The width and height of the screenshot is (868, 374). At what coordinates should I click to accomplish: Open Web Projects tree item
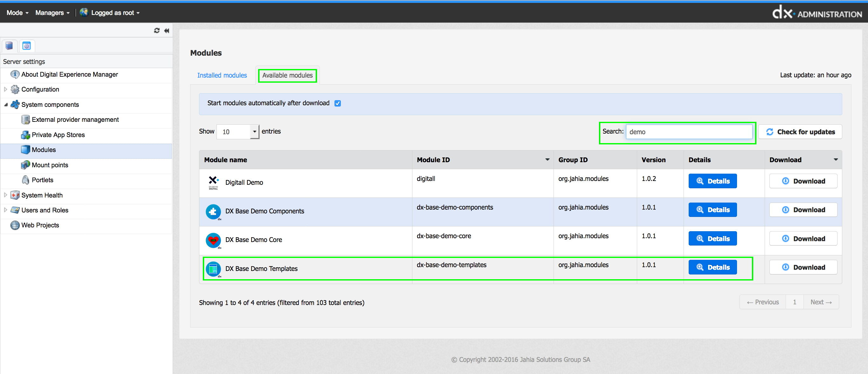(x=40, y=225)
